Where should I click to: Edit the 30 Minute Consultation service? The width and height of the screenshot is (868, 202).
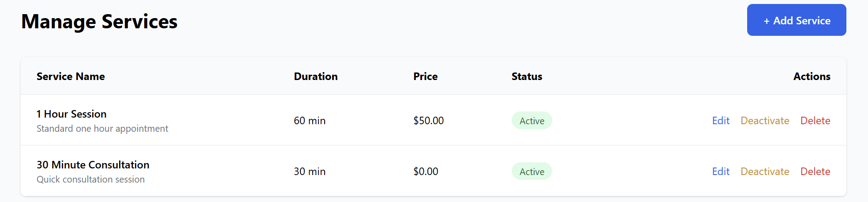(x=721, y=172)
